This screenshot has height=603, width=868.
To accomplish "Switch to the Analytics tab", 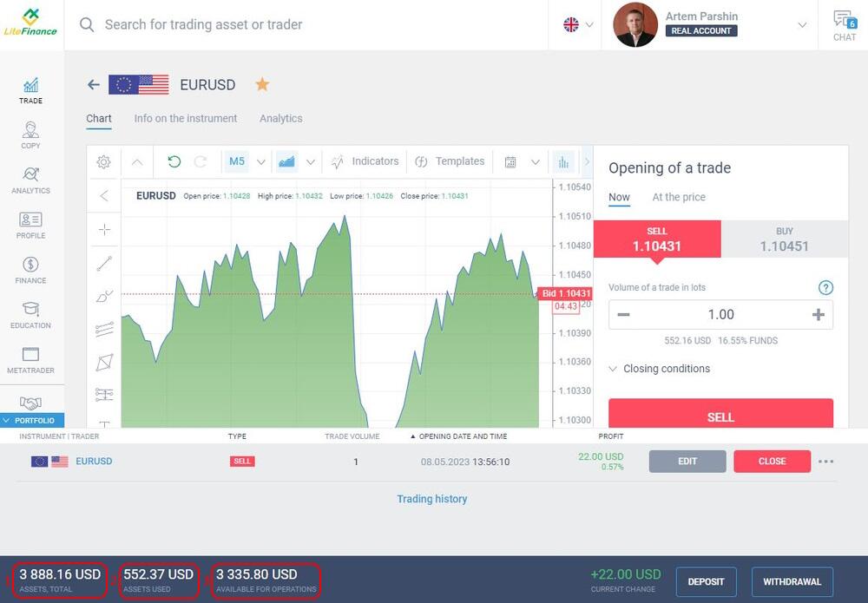I will click(x=281, y=119).
